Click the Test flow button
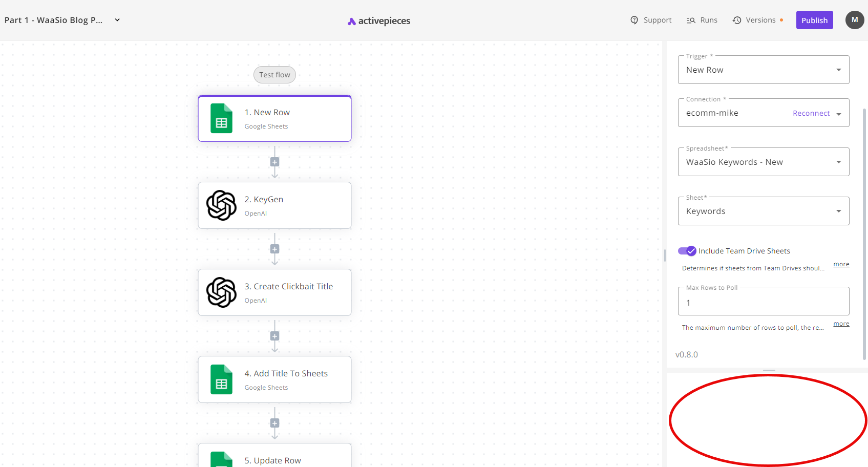Image resolution: width=868 pixels, height=467 pixels. [x=274, y=75]
